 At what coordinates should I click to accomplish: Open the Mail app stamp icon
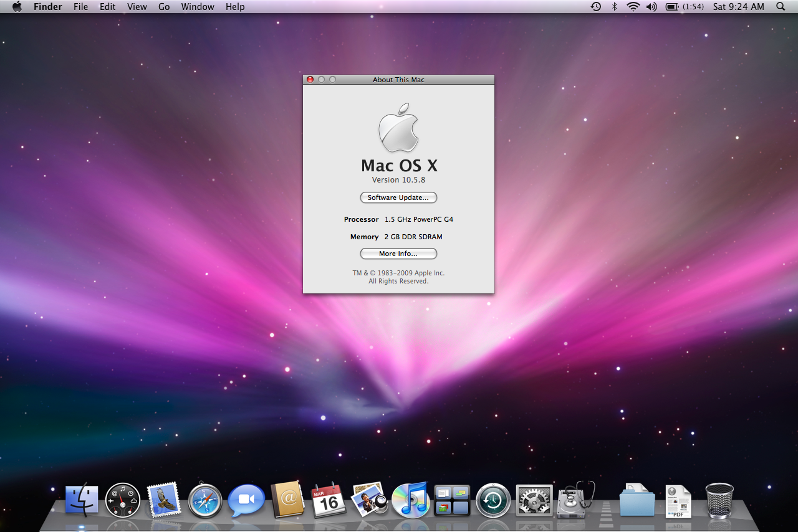(x=164, y=500)
